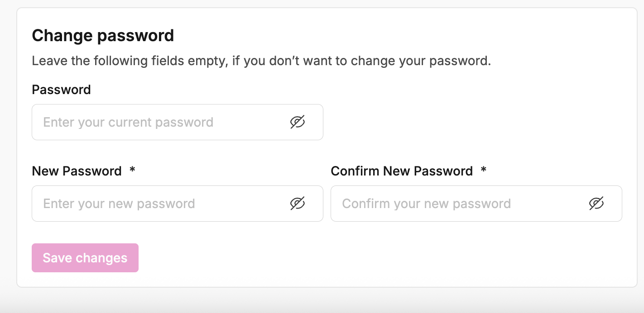Screen dimensions: 644x313
Task: Click the asterisk beside Confirm New Password
Action: [483, 171]
